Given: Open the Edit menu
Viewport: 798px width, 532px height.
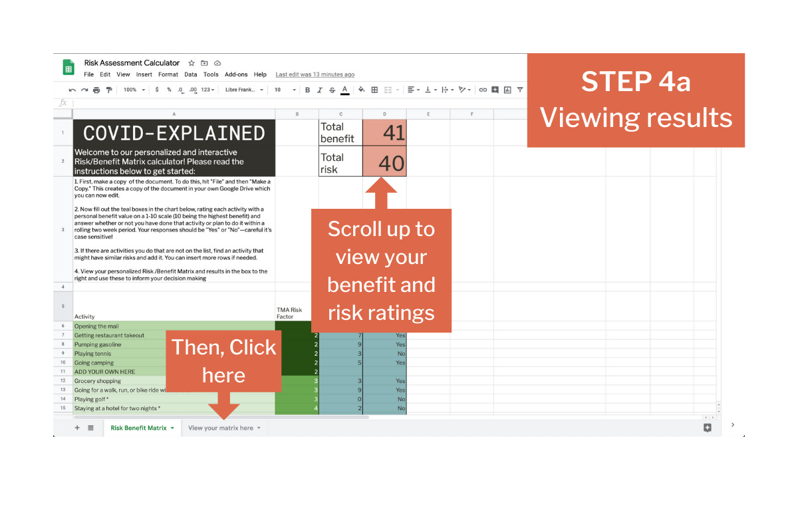Looking at the screenshot, I should (105, 74).
